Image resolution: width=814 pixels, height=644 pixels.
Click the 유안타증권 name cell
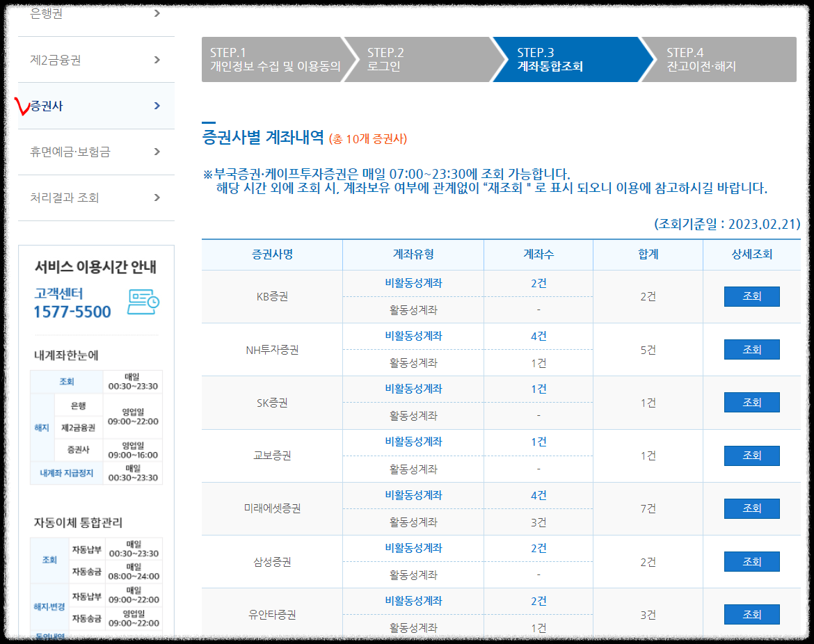(x=272, y=614)
